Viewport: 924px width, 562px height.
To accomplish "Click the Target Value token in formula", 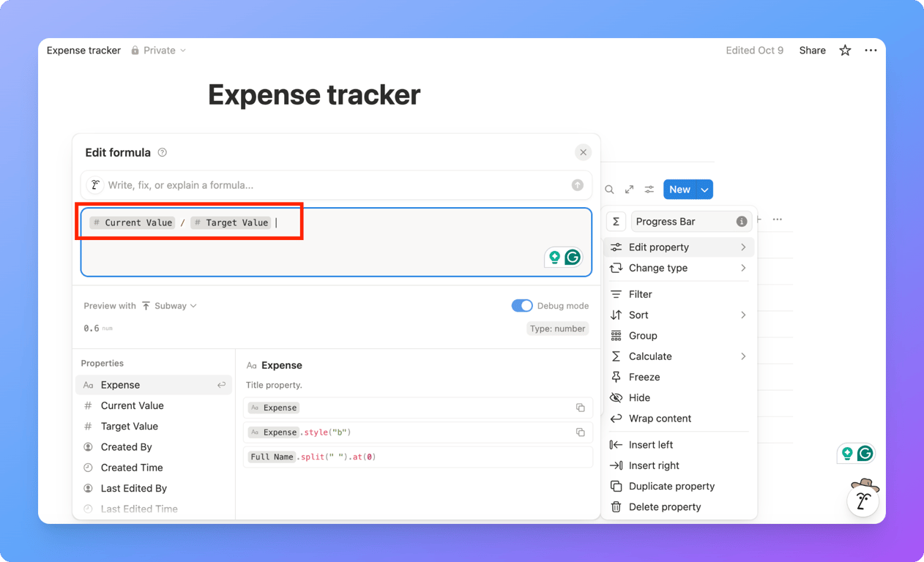I will 231,222.
